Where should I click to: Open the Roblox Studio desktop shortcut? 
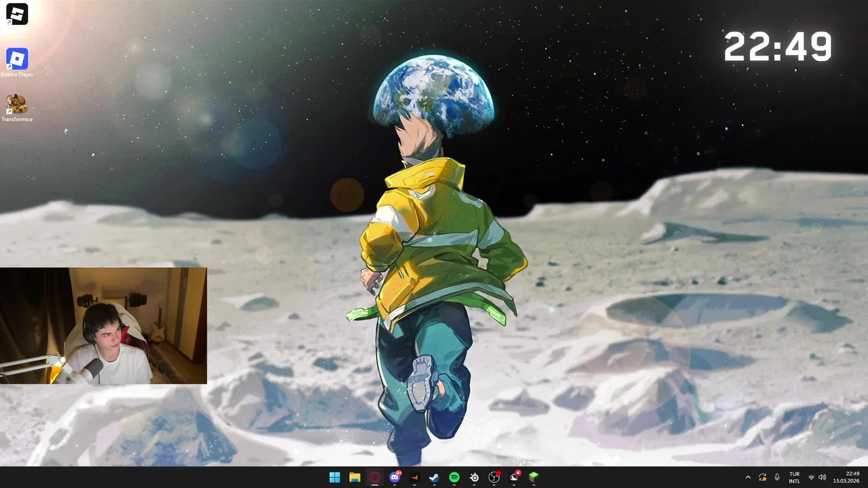[17, 14]
